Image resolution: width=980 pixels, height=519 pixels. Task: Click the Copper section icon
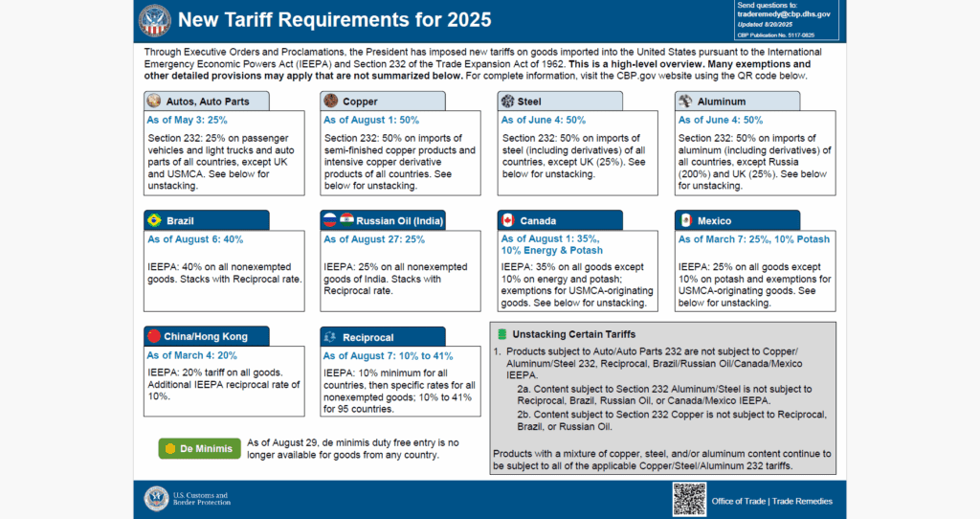[331, 101]
